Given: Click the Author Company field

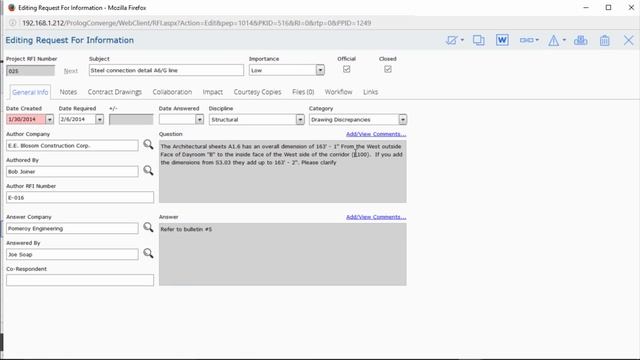Looking at the screenshot, I should pyautogui.click(x=72, y=145).
